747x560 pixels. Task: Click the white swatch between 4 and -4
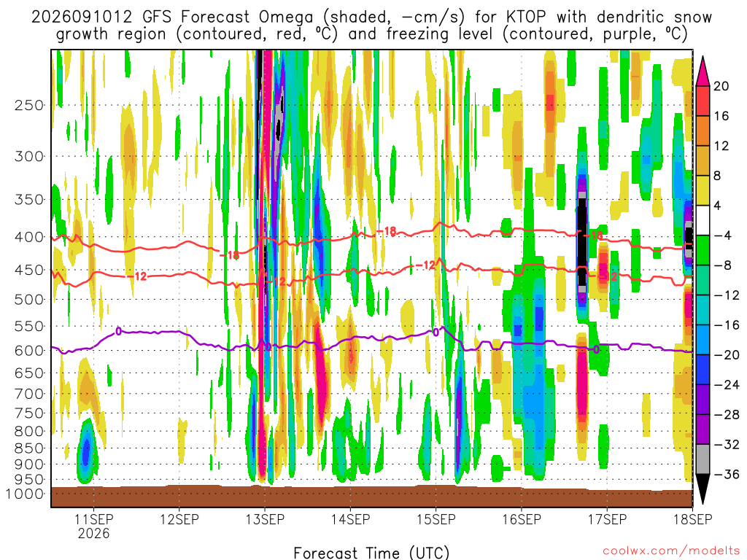tap(703, 220)
